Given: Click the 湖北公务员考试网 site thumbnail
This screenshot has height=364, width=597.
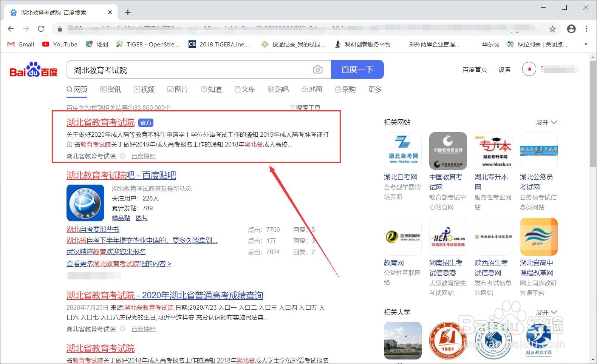Looking at the screenshot, I should pyautogui.click(x=539, y=151).
